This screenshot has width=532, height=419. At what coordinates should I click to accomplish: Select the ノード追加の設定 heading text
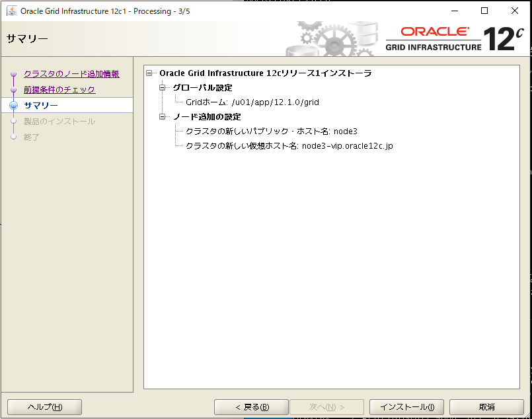[207, 117]
